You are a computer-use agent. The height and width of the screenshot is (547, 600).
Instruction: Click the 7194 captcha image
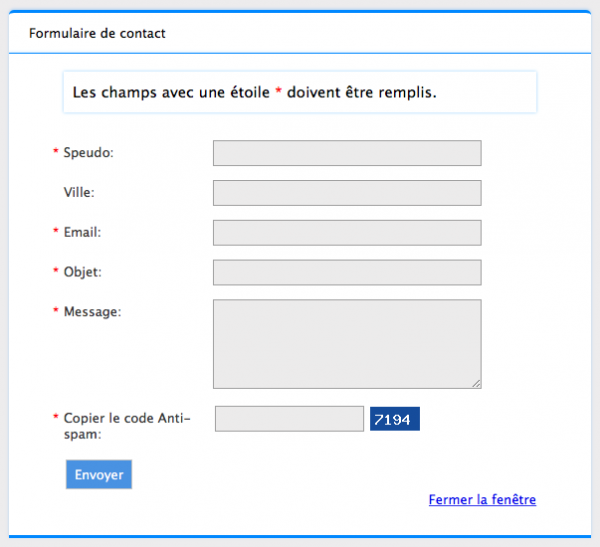pyautogui.click(x=394, y=419)
